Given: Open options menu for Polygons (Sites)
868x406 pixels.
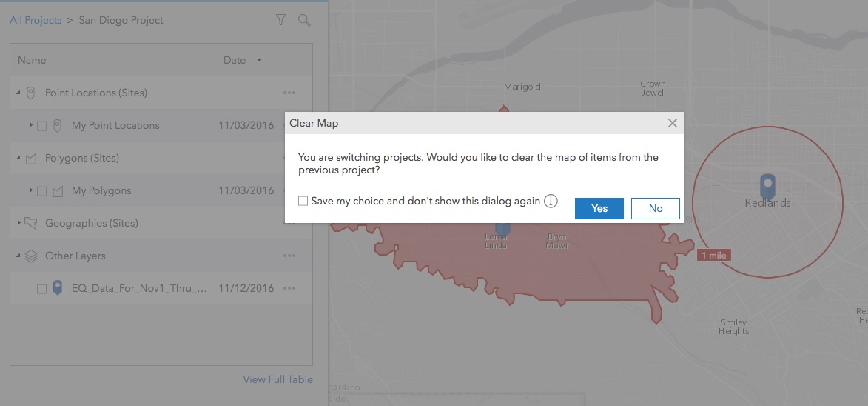Looking at the screenshot, I should click(x=289, y=158).
